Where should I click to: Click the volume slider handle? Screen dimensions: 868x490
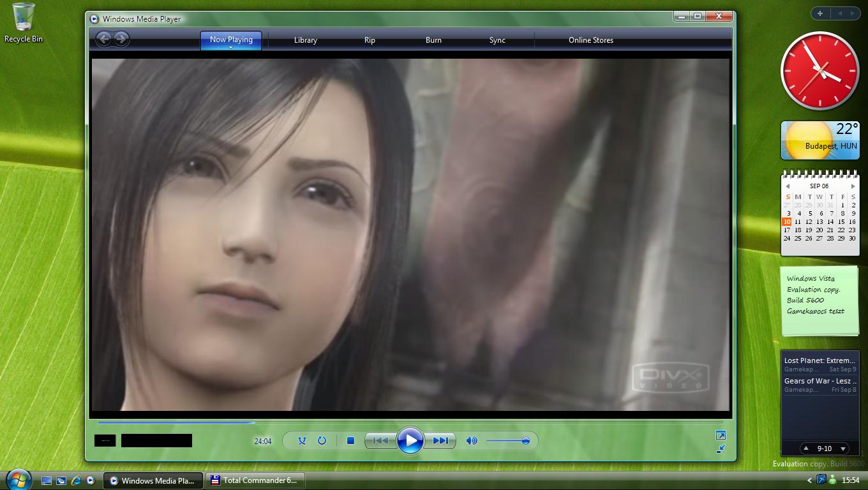click(525, 440)
